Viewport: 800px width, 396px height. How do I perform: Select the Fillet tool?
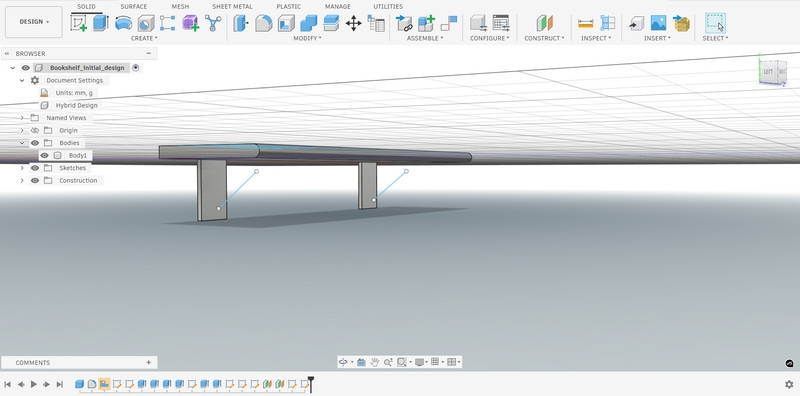tap(263, 23)
